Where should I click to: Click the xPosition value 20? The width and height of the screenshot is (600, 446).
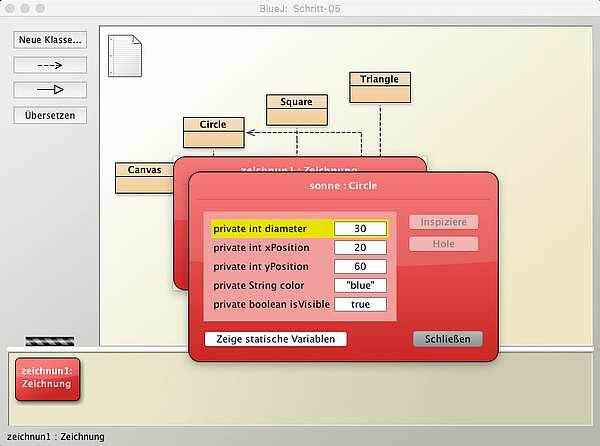(x=360, y=248)
